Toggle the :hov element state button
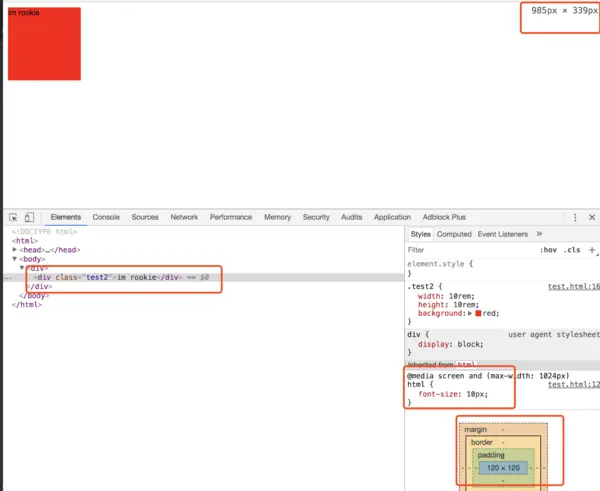Screen dimensions: 600x491 (548, 250)
